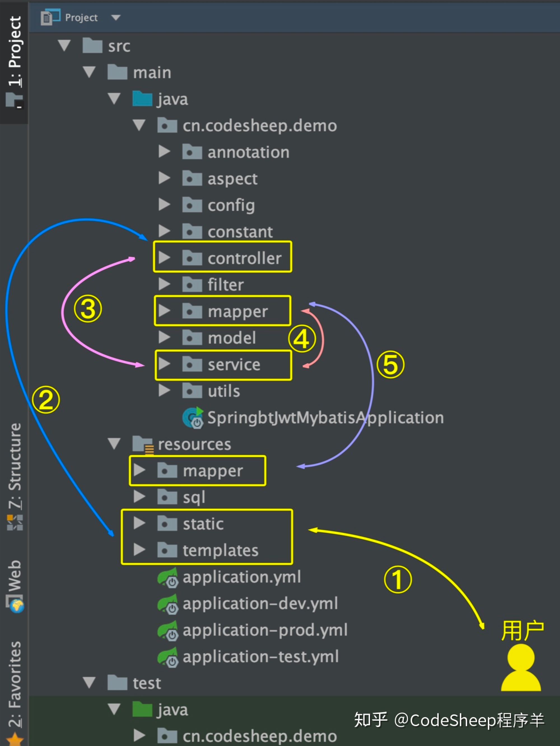Click the SpringbtJwtMybatisApplication class icon
The height and width of the screenshot is (746, 560).
point(193,418)
